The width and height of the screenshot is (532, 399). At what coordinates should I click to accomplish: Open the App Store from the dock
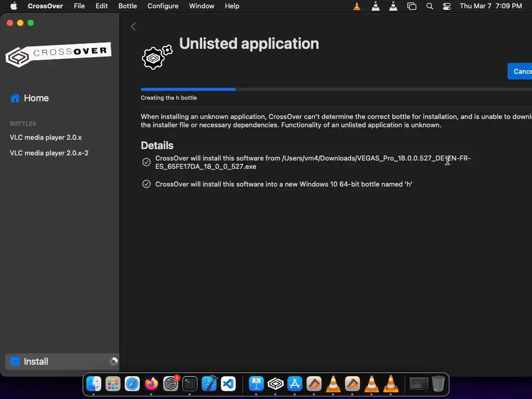[295, 384]
